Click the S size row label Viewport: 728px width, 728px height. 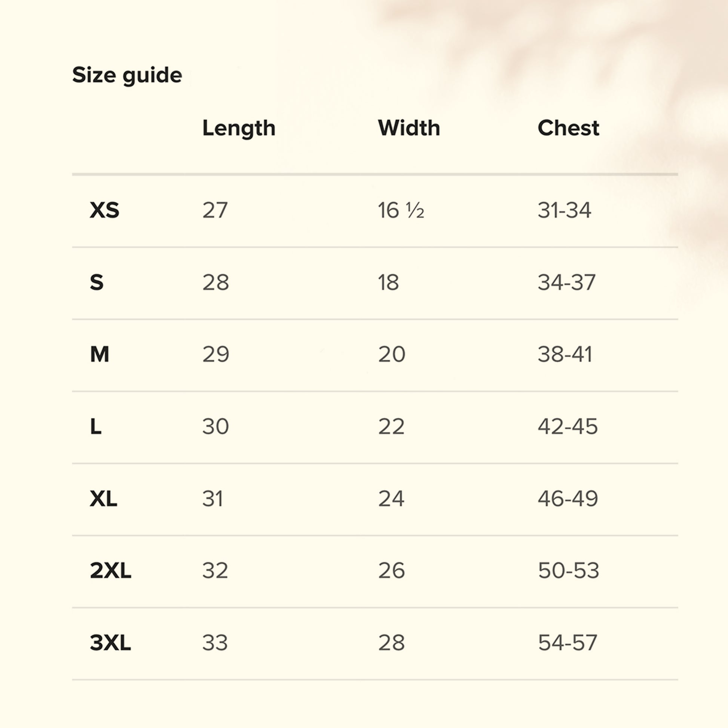(97, 282)
